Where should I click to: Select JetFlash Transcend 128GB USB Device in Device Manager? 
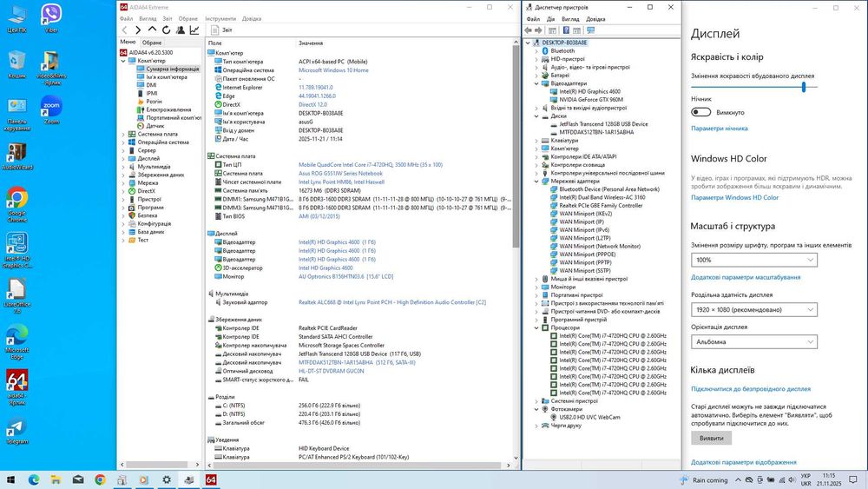603,124
